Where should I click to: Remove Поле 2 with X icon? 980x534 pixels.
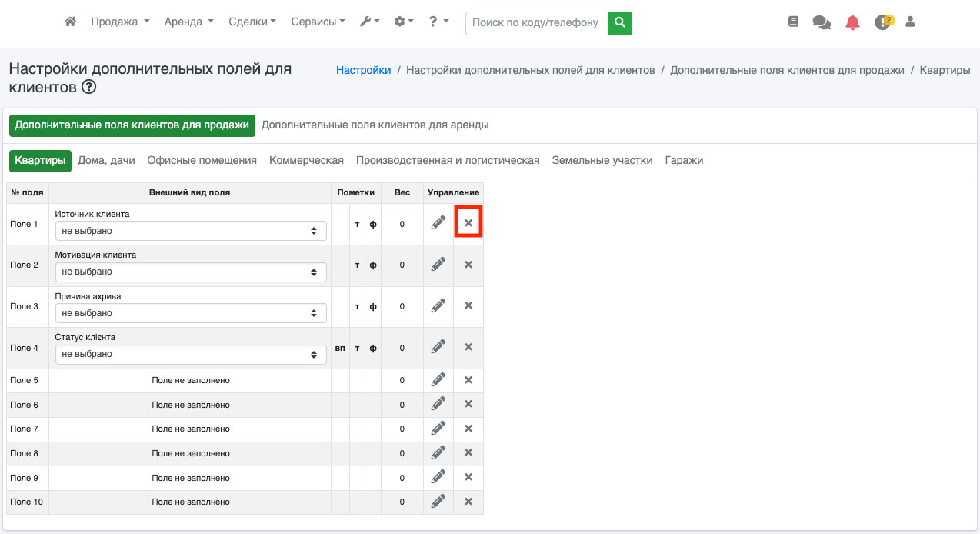(x=468, y=265)
